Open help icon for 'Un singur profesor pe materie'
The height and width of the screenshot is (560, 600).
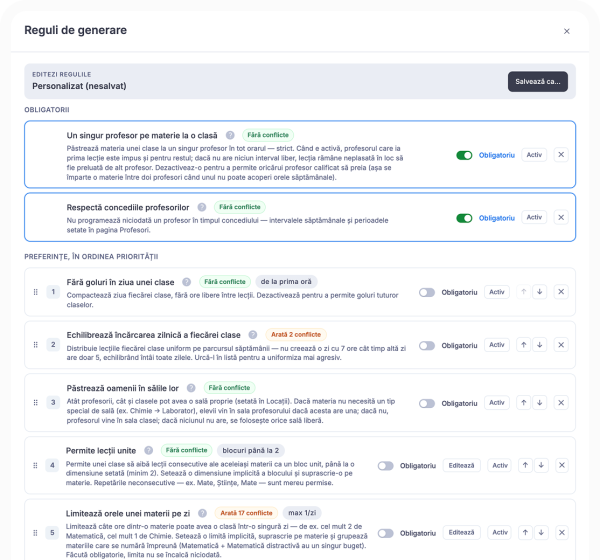point(230,135)
